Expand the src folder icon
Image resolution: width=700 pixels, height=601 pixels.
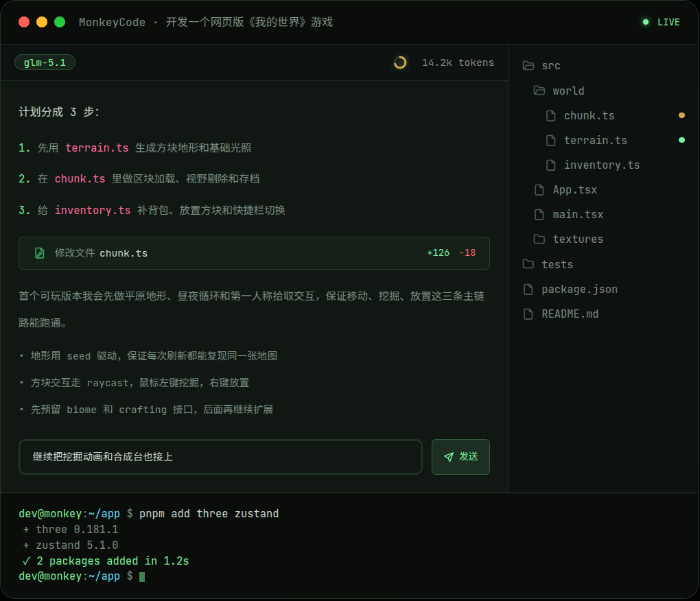click(x=528, y=66)
